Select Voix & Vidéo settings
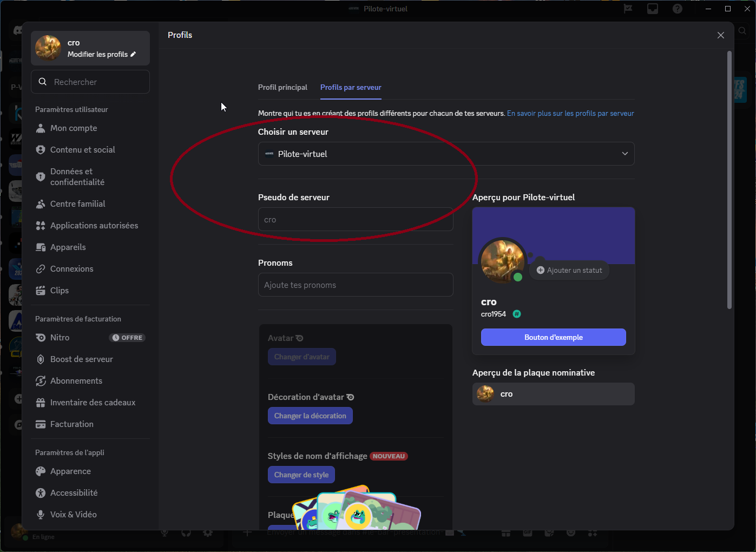Image resolution: width=756 pixels, height=552 pixels. (73, 515)
